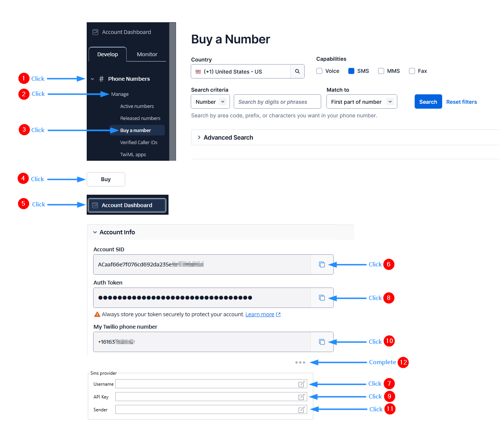Click the three dots ellipsis icon

(300, 363)
